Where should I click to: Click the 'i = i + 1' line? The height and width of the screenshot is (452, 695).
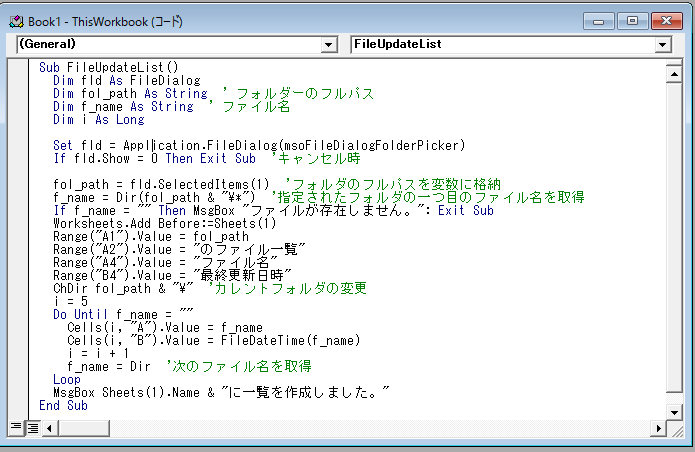coord(98,354)
